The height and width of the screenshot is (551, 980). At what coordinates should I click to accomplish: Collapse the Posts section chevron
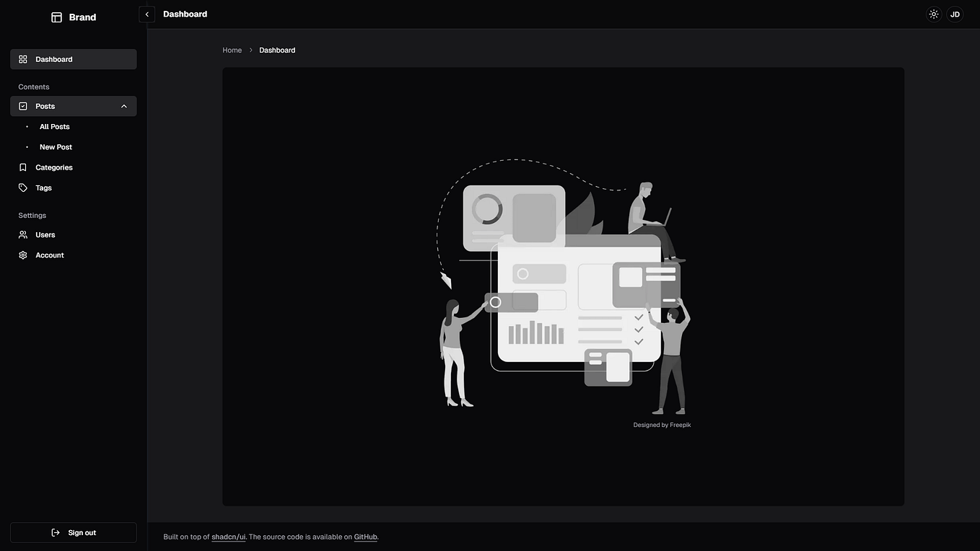pyautogui.click(x=123, y=105)
